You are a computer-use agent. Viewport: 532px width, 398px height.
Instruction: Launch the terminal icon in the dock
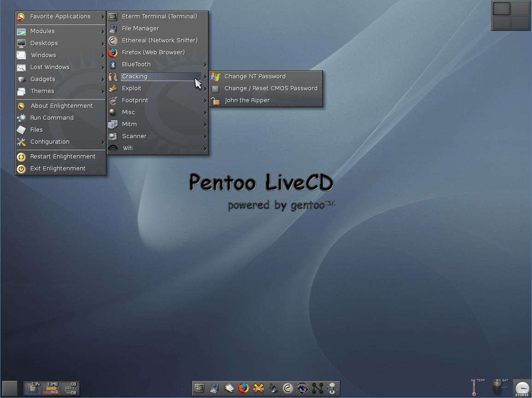tap(200, 388)
